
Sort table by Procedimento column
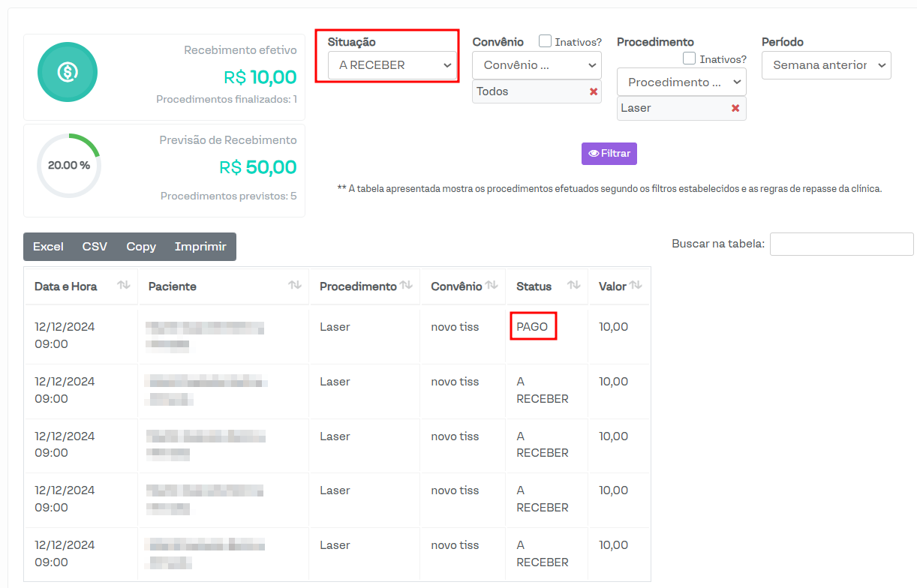(x=406, y=286)
